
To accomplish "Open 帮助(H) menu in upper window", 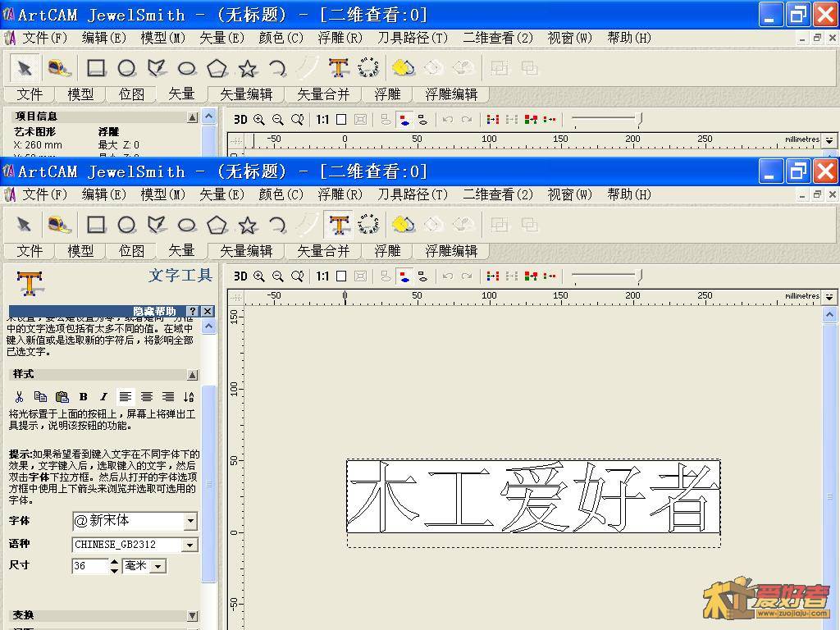I will 629,38.
